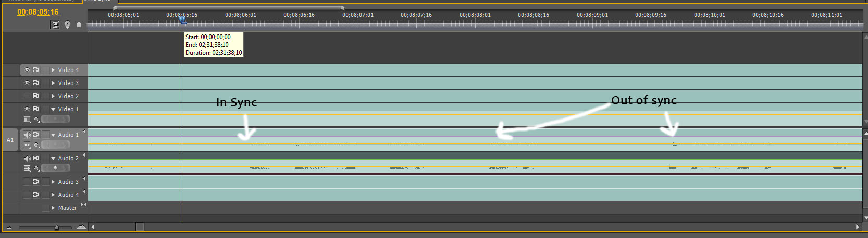The width and height of the screenshot is (868, 238).
Task: Click the Set Encore Chapter Marker icon
Action: point(67,25)
